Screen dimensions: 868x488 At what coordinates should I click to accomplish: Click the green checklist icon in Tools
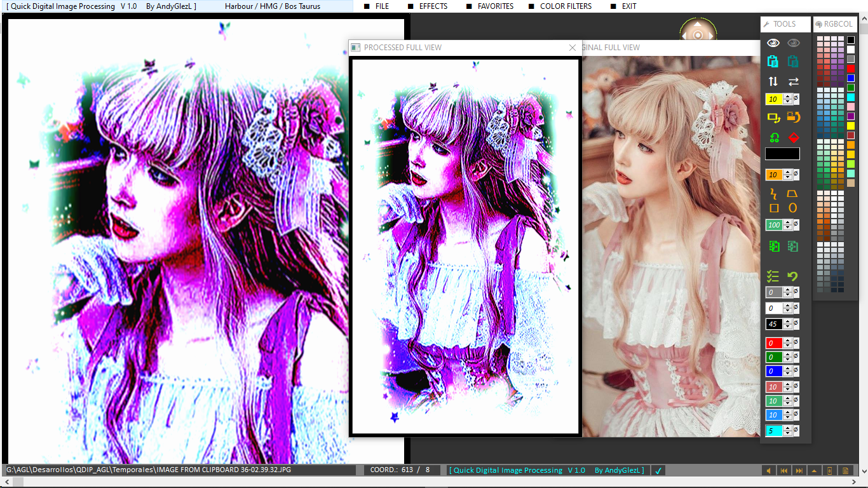[x=773, y=276]
